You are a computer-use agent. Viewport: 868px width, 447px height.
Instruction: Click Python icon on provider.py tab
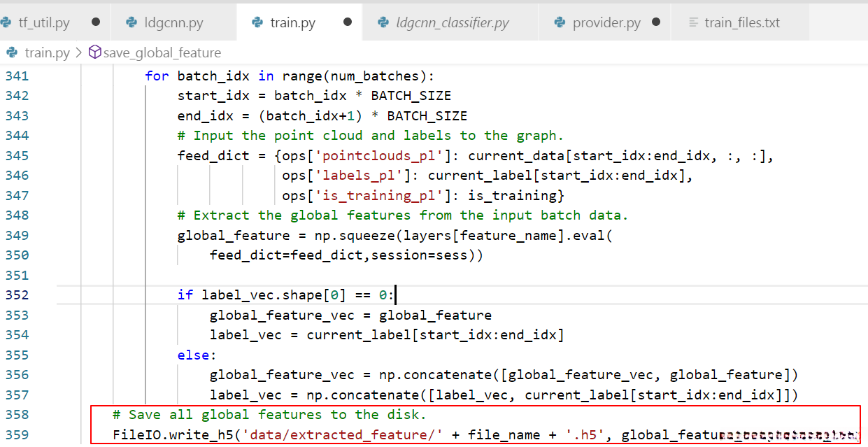click(x=560, y=22)
